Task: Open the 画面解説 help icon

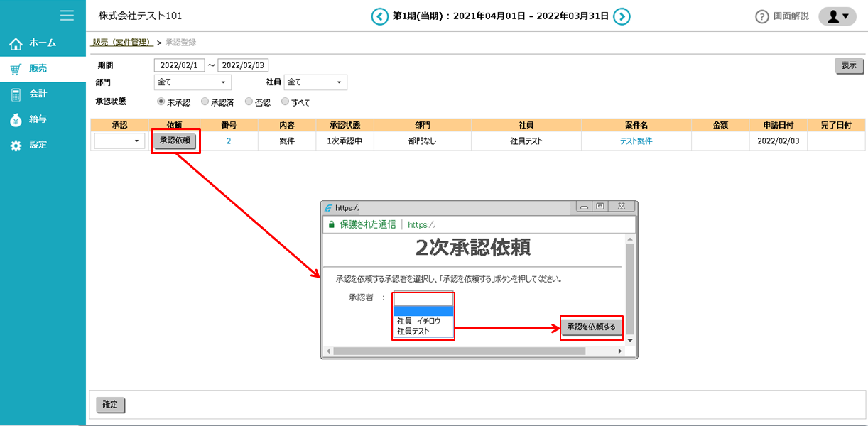Action: click(x=762, y=17)
